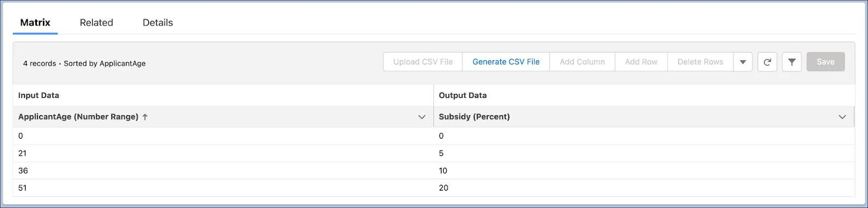Click the Upload CSV File button
Image resolution: width=868 pixels, height=208 pixels.
[423, 62]
